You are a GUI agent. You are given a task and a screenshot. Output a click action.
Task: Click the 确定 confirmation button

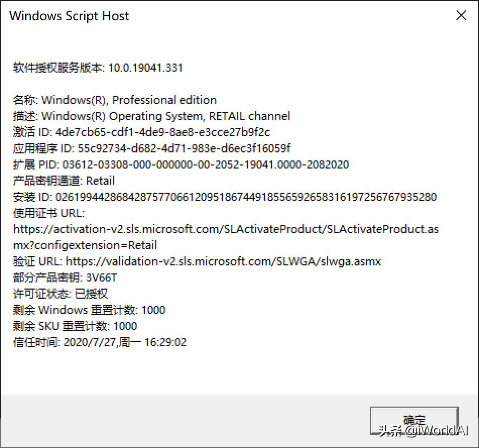coord(414,420)
